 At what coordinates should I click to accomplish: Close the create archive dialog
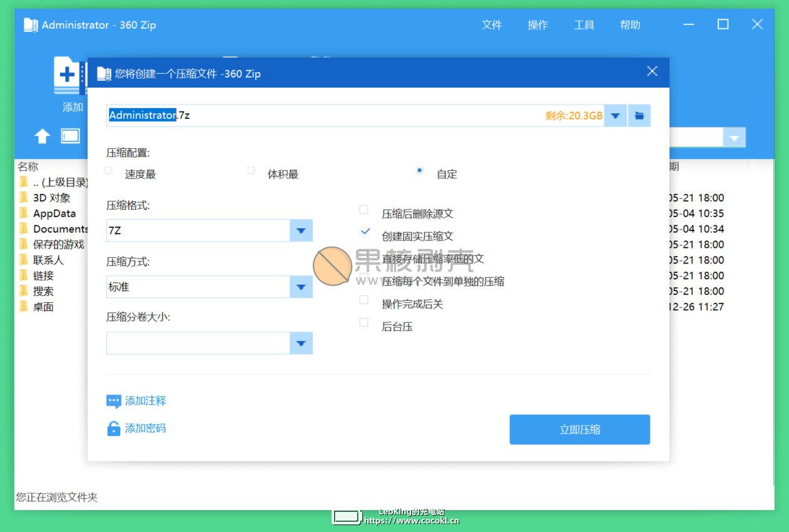(652, 71)
